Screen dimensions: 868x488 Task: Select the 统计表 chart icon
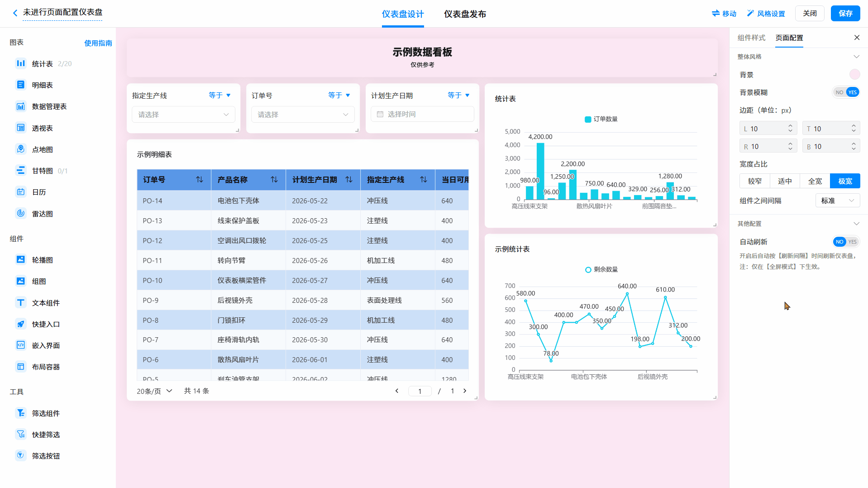click(x=21, y=63)
